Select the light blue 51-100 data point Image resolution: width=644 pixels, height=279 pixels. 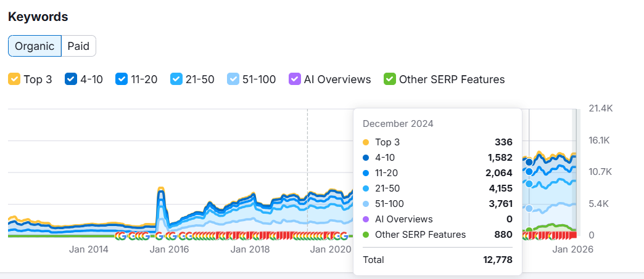pos(529,209)
